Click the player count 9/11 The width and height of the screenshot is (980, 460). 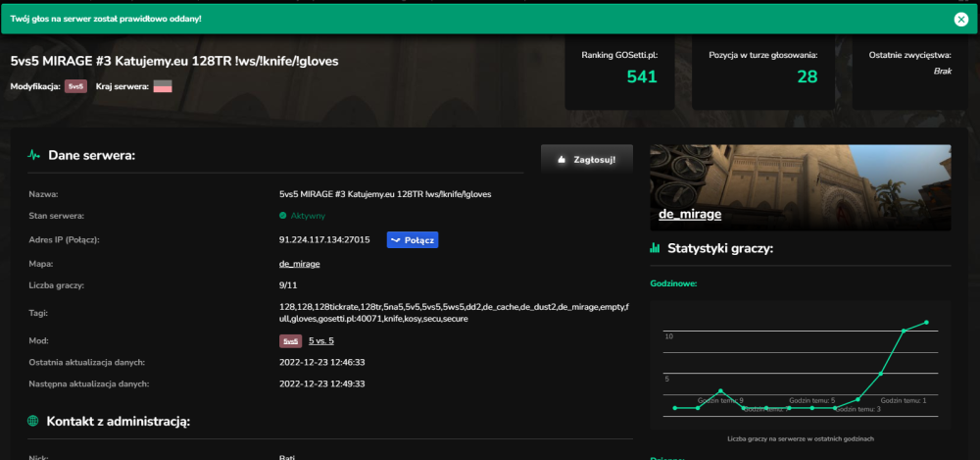(288, 285)
